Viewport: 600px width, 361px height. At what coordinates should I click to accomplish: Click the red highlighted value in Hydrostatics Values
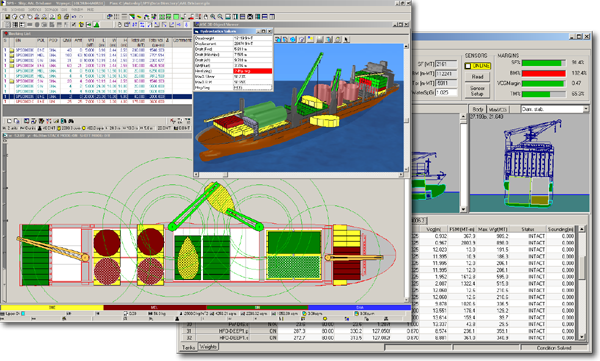point(253,71)
